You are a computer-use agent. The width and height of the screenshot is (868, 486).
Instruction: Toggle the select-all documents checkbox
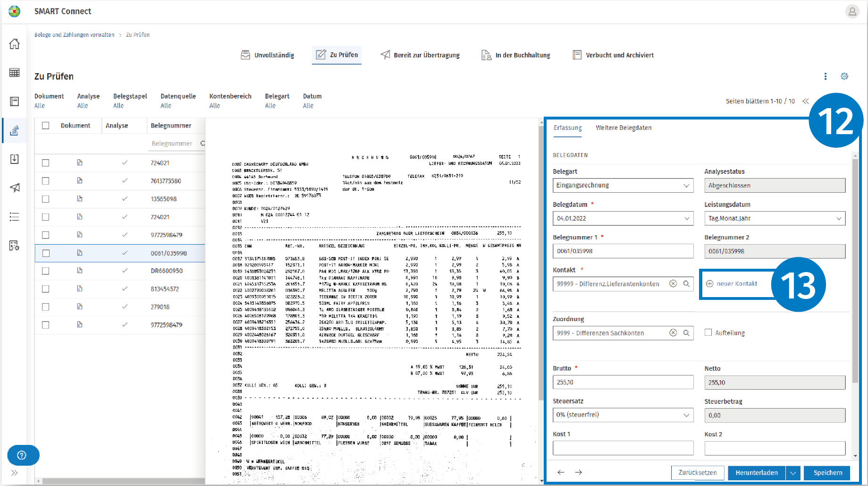point(46,126)
